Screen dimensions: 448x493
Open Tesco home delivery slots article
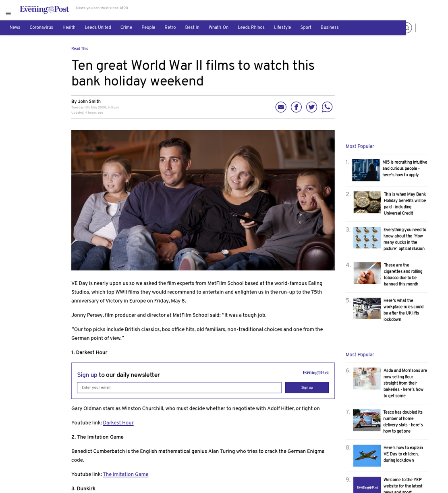point(403,422)
